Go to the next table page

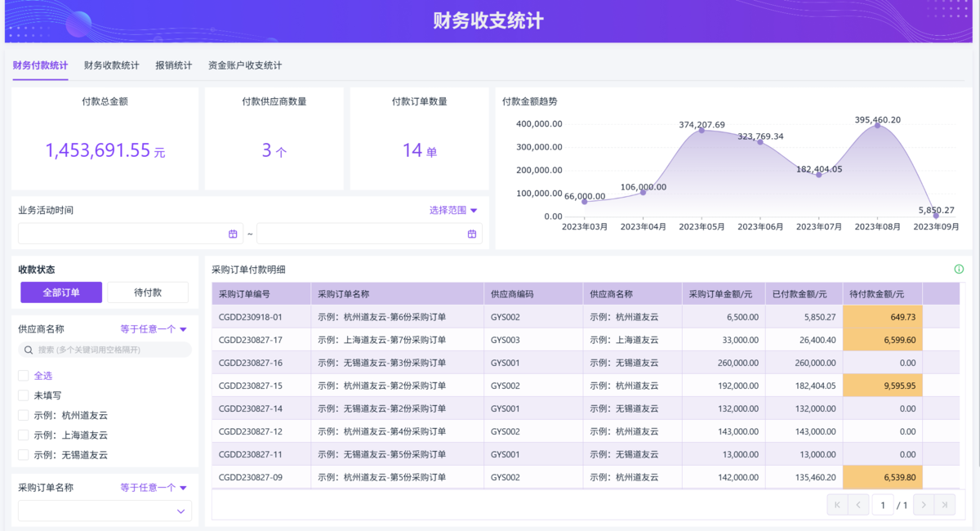(924, 505)
